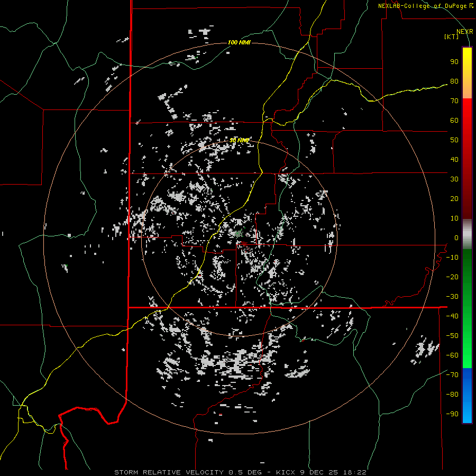Click the gray zero-velocity segment of the color bar

pos(467,234)
